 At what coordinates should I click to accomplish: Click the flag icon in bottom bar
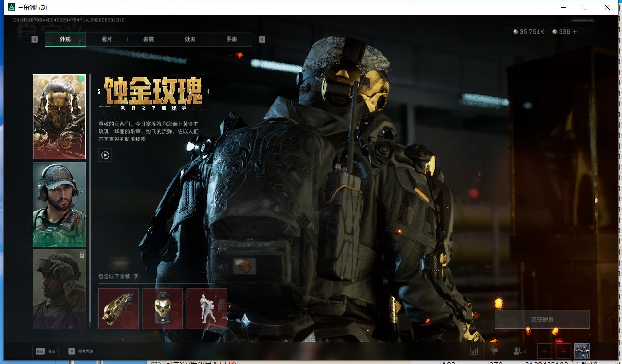click(x=494, y=351)
